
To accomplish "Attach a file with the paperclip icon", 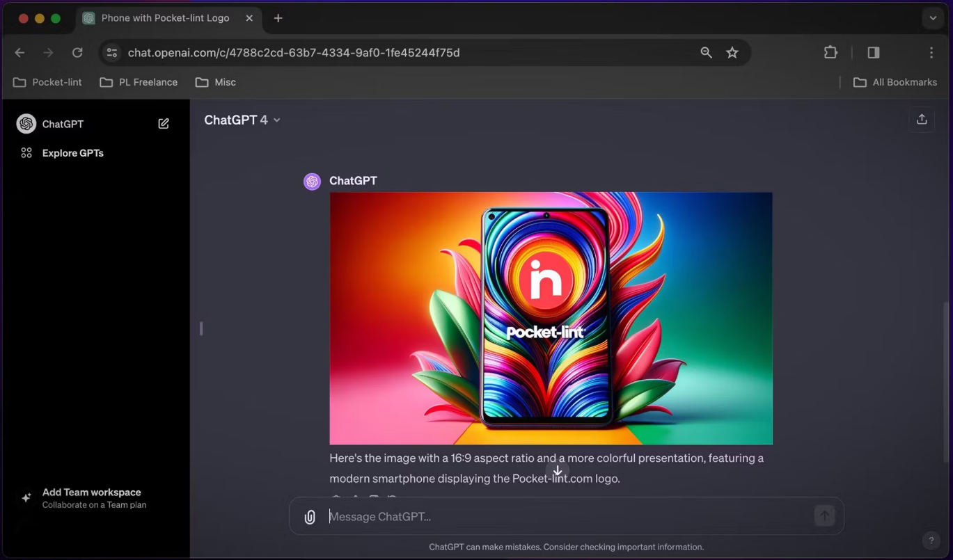I will pos(310,517).
